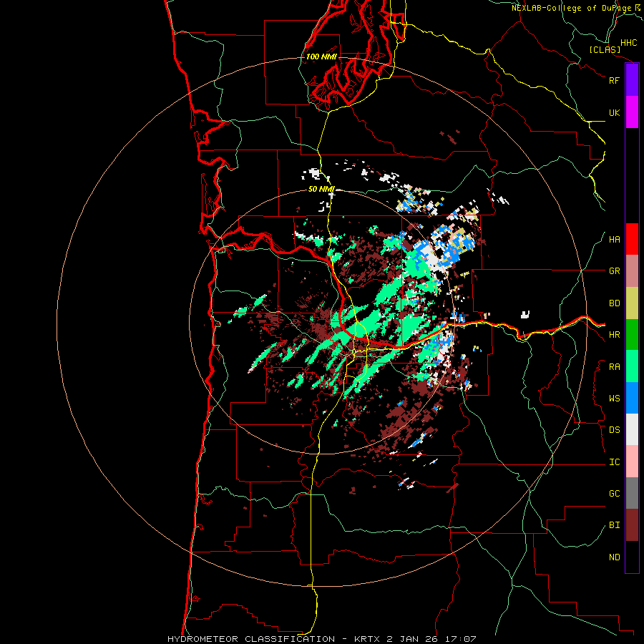
Task: Click the WS blue legend swatch
Action: tap(632, 398)
